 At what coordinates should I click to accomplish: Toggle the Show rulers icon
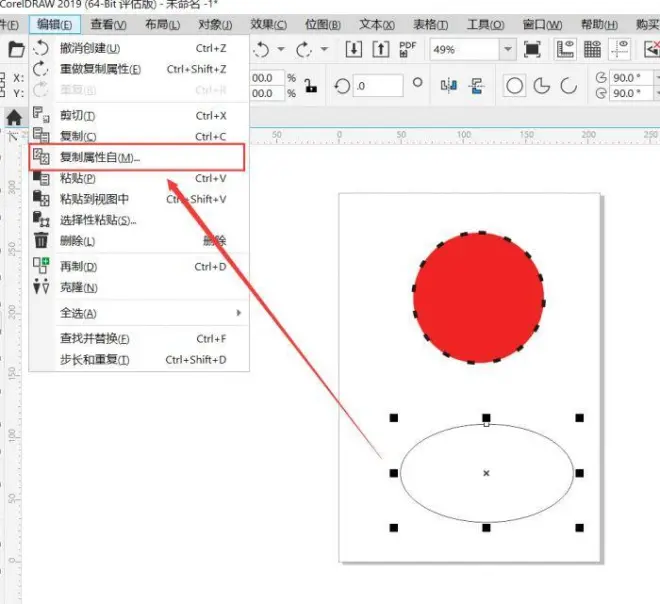tap(565, 49)
